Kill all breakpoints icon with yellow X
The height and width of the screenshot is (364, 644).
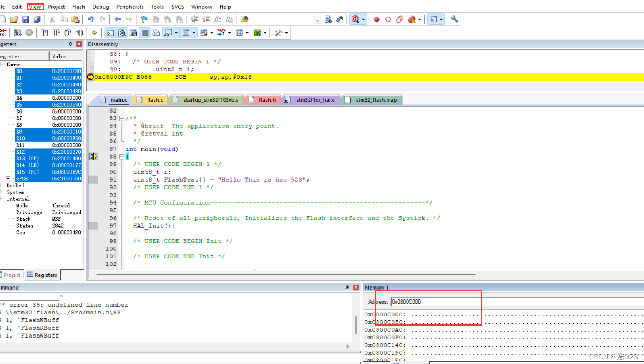coord(412,19)
